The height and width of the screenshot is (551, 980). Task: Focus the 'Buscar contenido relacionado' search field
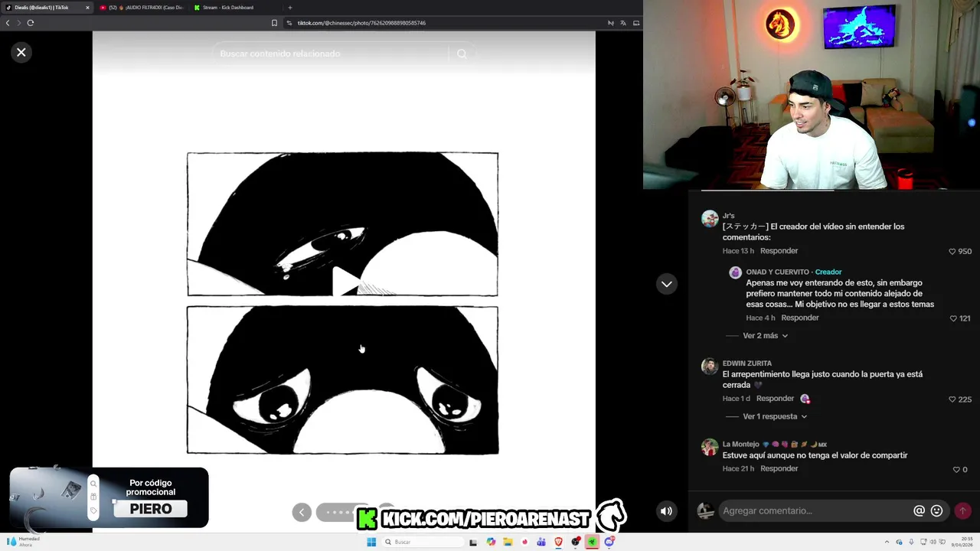pos(329,54)
